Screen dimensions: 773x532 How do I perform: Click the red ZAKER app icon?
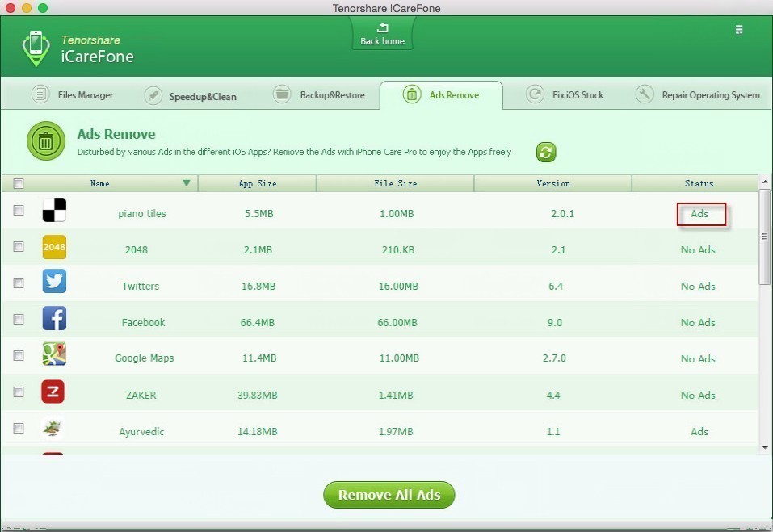[x=53, y=391]
